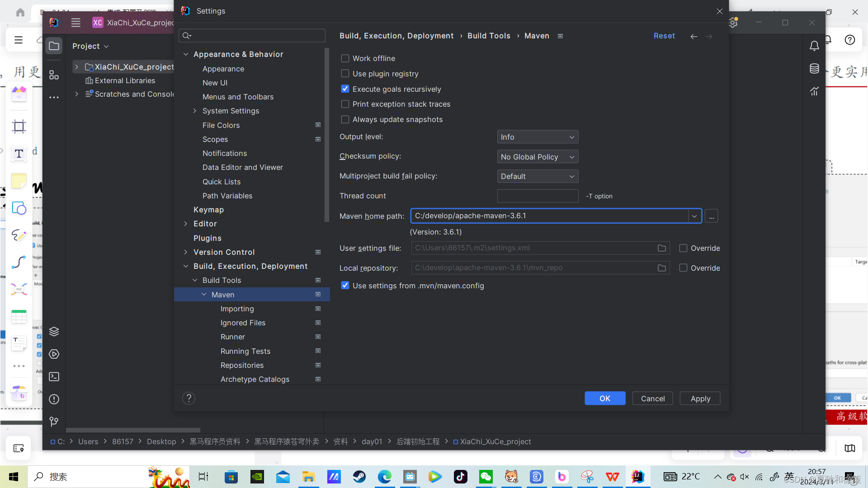
Task: Open the Database tool window icon
Action: [814, 69]
